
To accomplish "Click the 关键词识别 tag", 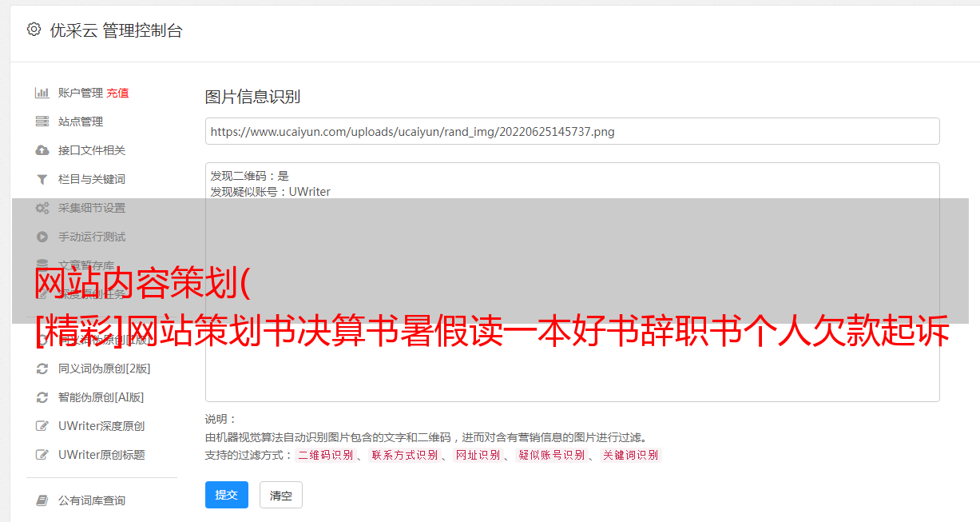I will pyautogui.click(x=631, y=455).
